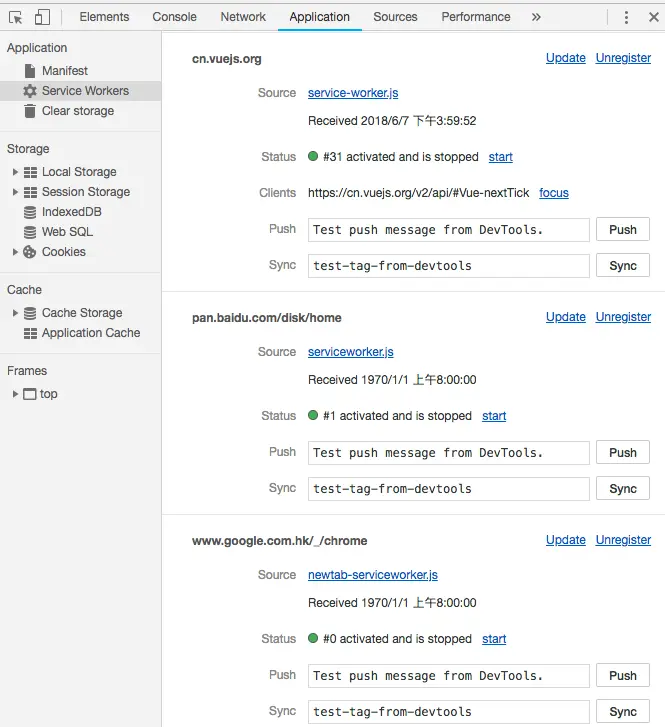This screenshot has width=665, height=727.
Task: Click the Clear storage trash icon
Action: pyautogui.click(x=30, y=111)
